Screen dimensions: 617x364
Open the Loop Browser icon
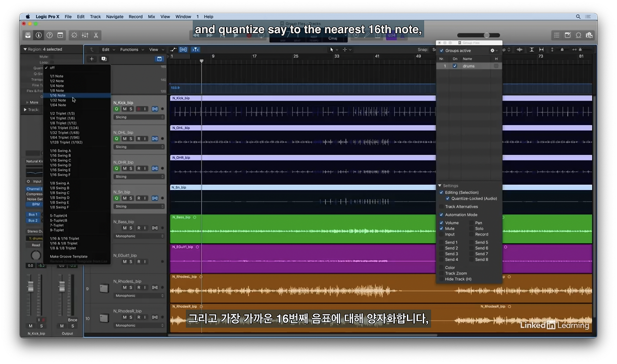[x=578, y=35]
